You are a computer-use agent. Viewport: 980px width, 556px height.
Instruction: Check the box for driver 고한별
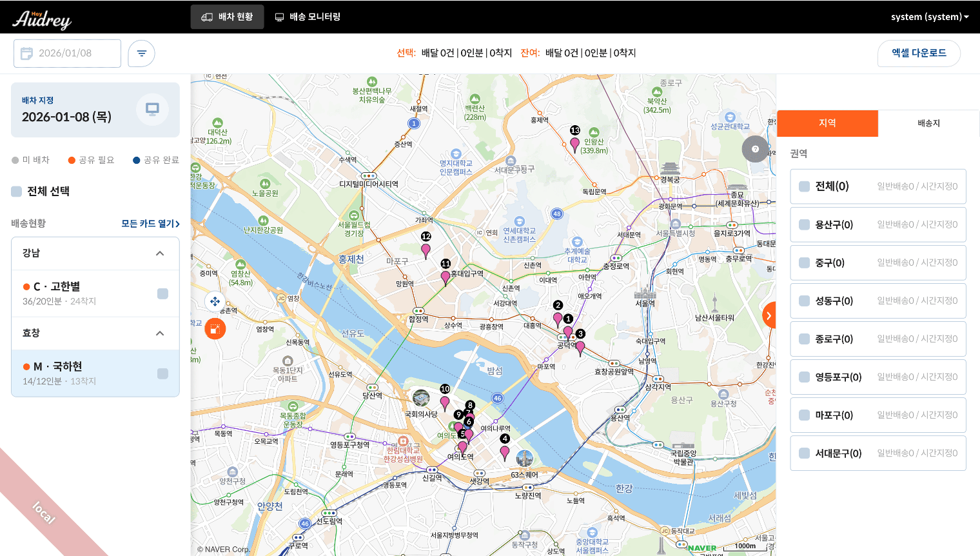162,293
